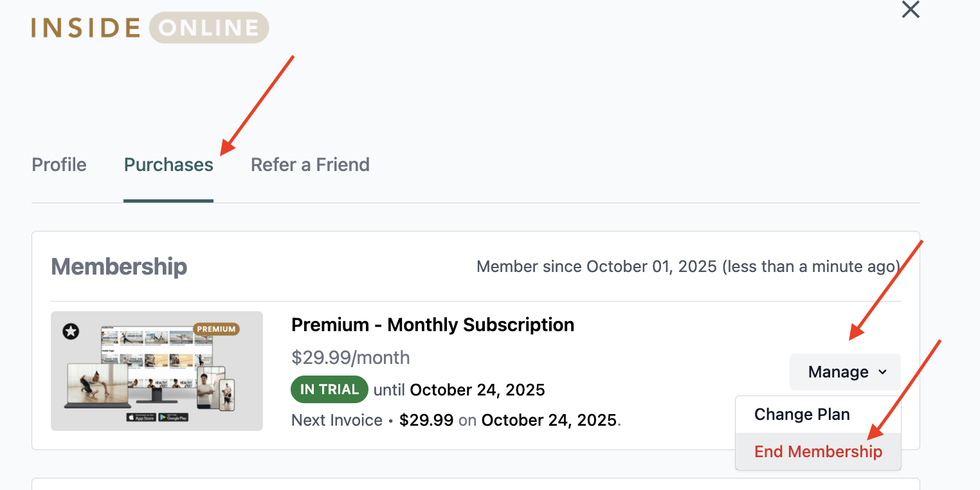Click the App Store badge in the thumbnail
Image resolution: width=980 pixels, height=490 pixels.
(141, 417)
